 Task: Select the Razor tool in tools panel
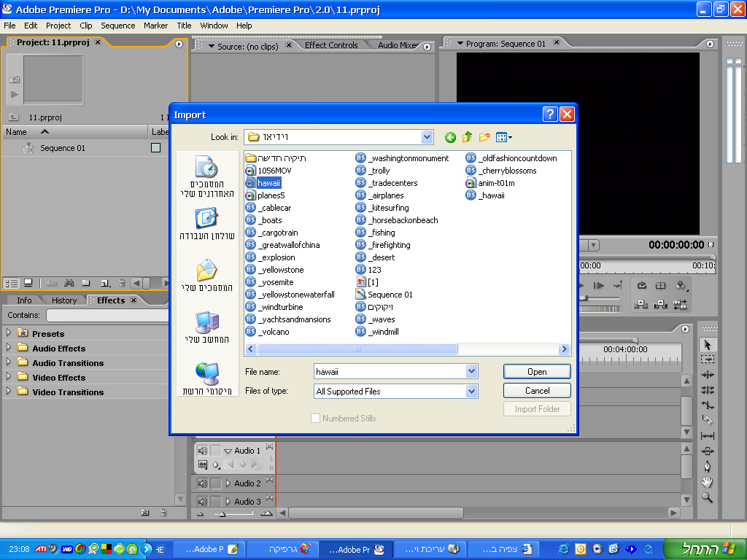(707, 420)
